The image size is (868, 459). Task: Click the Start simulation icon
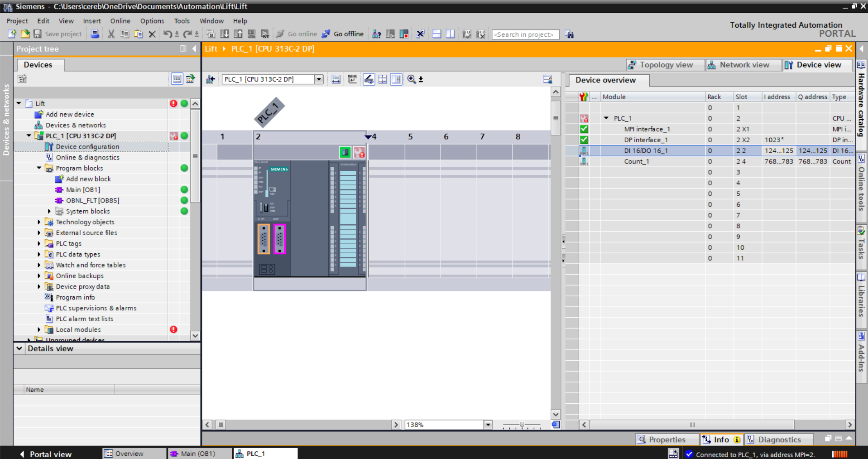pyautogui.click(x=251, y=34)
